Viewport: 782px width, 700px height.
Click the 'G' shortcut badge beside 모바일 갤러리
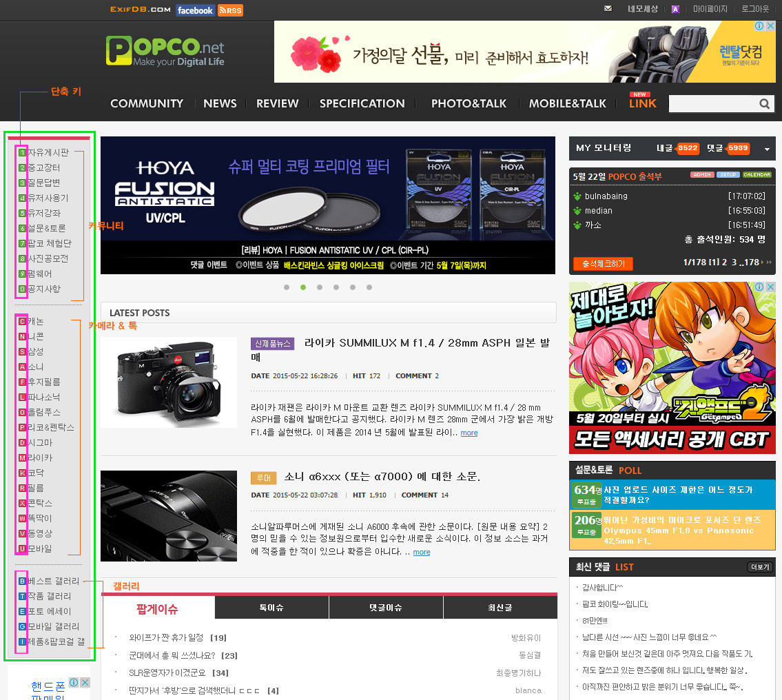tap(23, 627)
